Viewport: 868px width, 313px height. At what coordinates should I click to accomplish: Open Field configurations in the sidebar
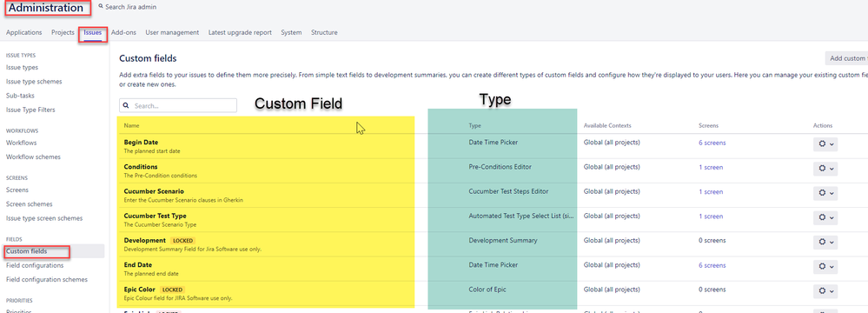pos(35,265)
